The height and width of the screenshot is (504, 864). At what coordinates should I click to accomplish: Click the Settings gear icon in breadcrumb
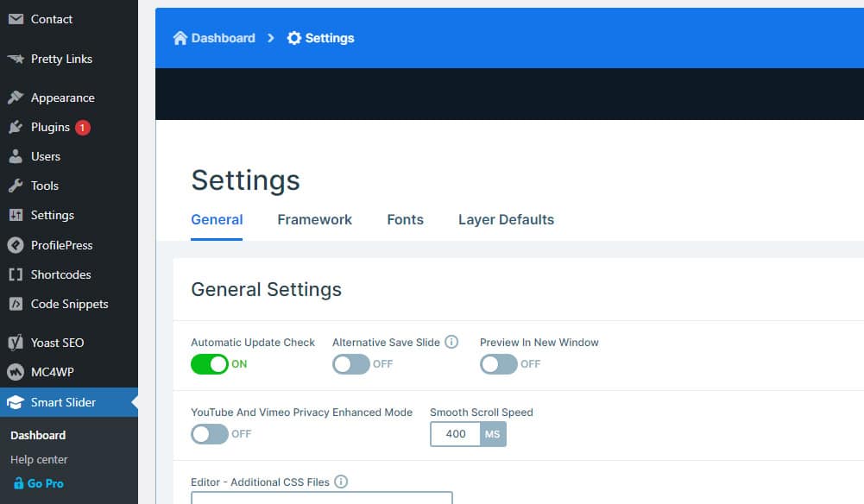tap(294, 38)
